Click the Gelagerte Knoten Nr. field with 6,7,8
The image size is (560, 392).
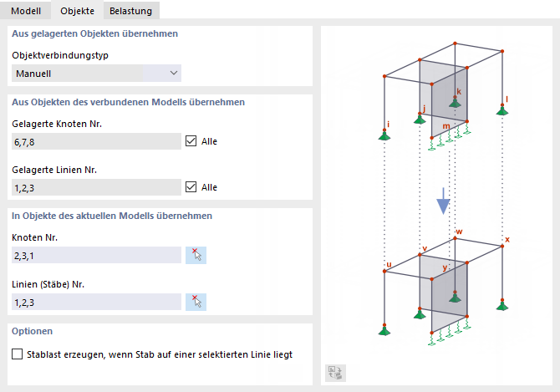point(96,141)
